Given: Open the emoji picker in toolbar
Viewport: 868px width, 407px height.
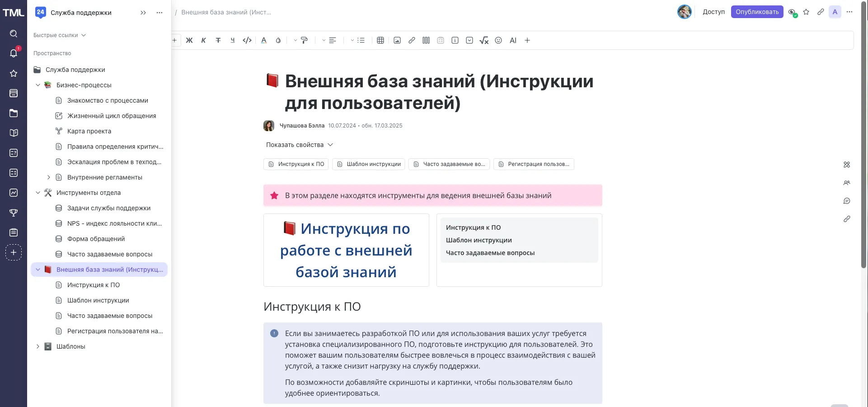Looking at the screenshot, I should (x=498, y=40).
